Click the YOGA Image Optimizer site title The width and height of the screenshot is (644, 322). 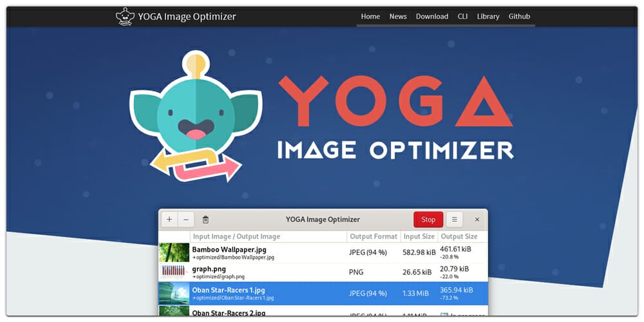187,17
